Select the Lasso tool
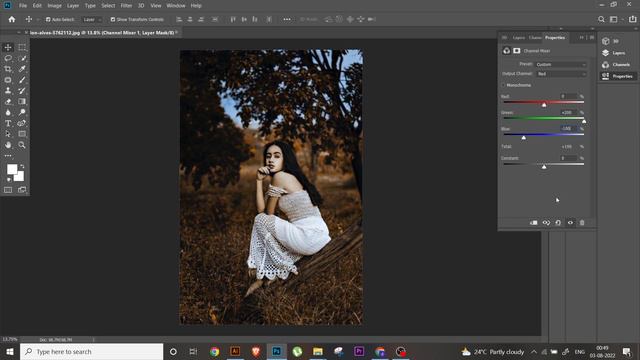Screen dimensions: 640x360 tap(8, 58)
